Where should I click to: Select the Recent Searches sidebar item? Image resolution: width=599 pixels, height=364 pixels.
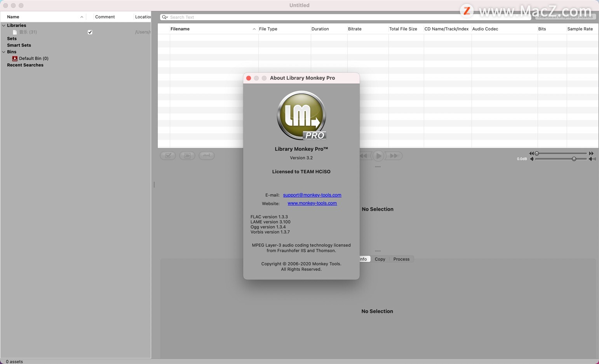point(25,65)
